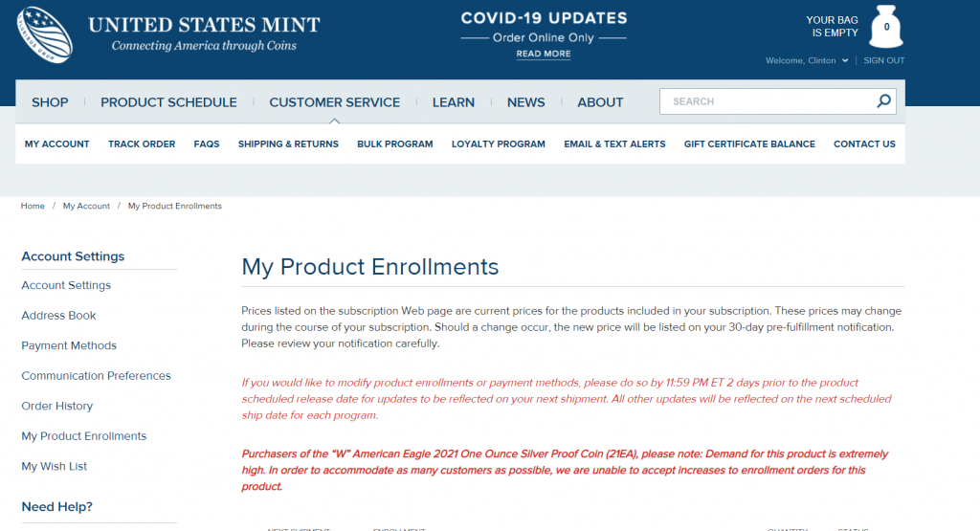Screen dimensions: 980x531
Task: Click the Contact Us submenu link
Action: [x=864, y=144]
